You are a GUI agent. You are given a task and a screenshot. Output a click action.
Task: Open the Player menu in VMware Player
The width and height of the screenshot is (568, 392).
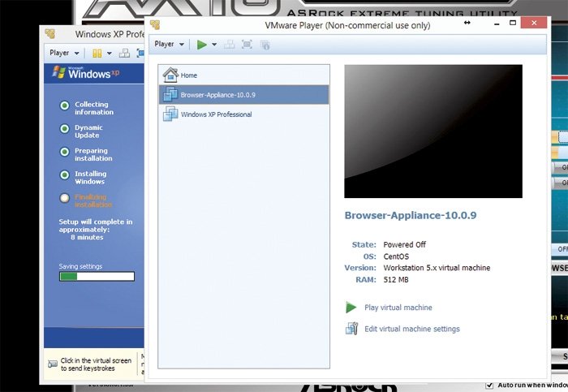pyautogui.click(x=169, y=44)
